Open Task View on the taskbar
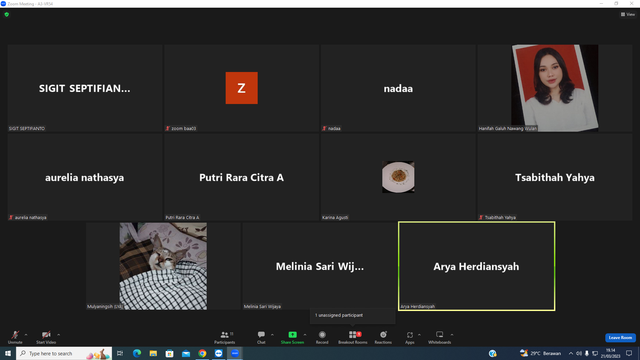The image size is (640, 360). 120,353
